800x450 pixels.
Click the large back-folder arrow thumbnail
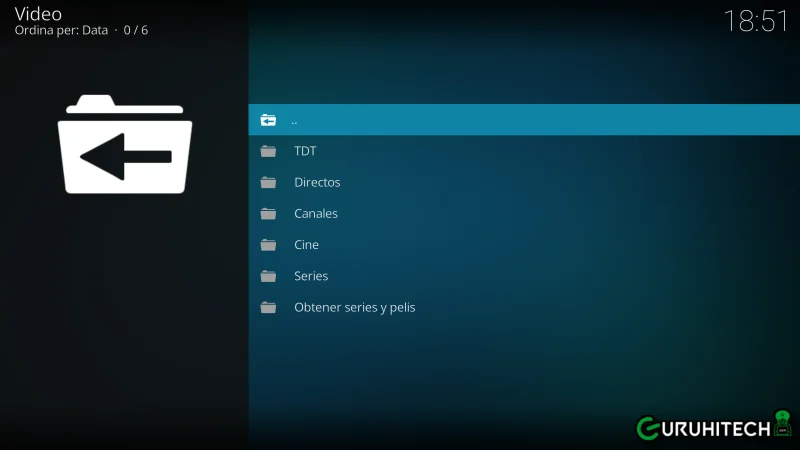[125, 145]
